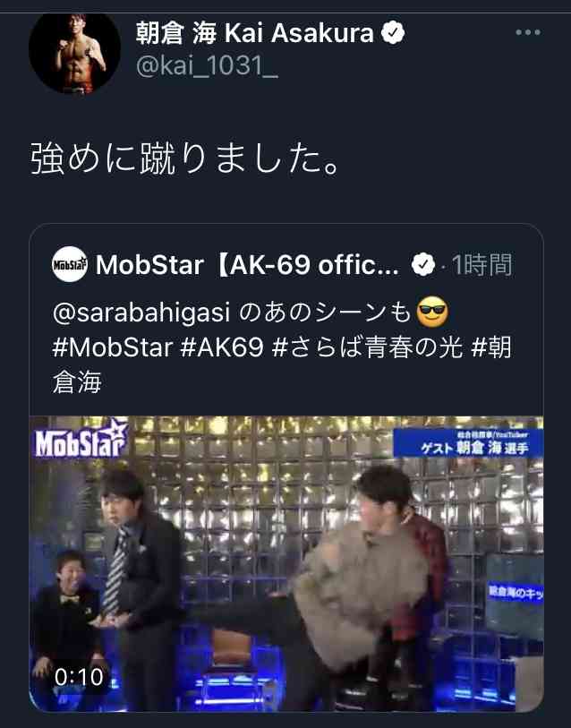
Task: Click the verified badge beside MobStar
Action: point(423,265)
